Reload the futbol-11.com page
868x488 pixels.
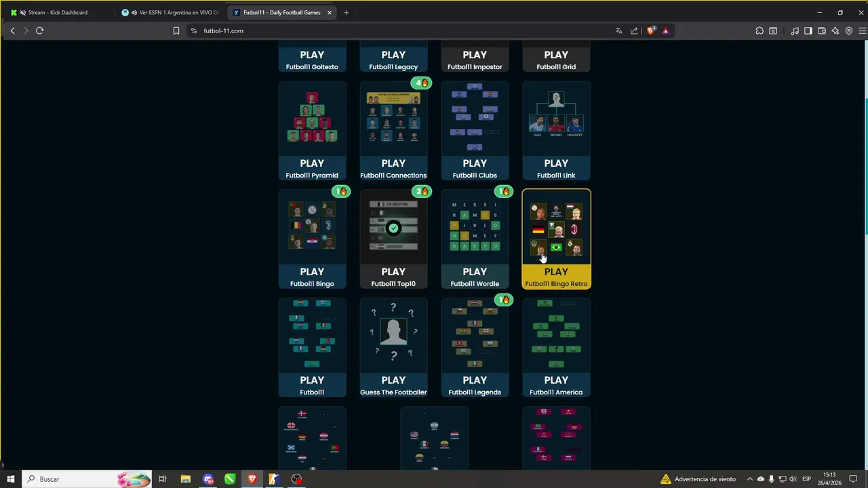point(39,30)
